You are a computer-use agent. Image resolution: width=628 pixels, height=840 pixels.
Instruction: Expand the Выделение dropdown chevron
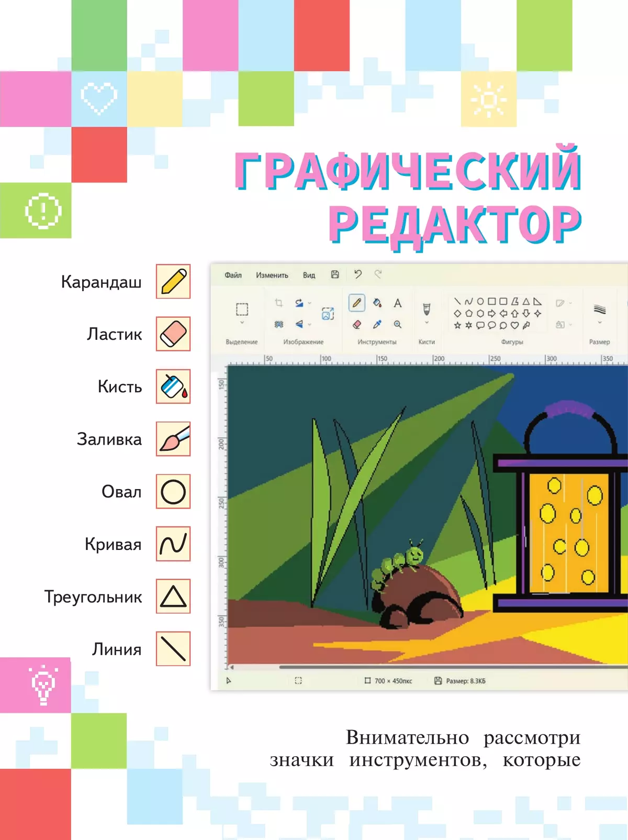[242, 323]
